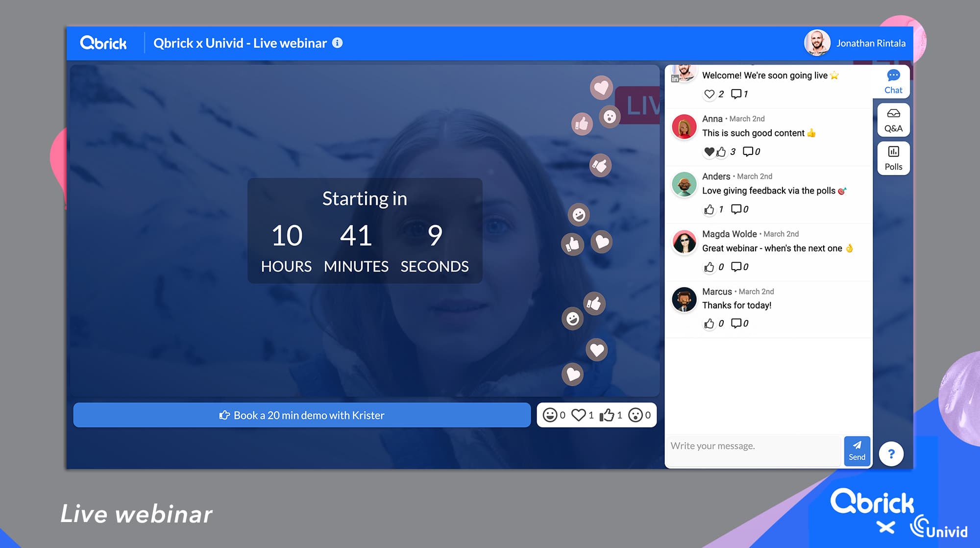Screen dimensions: 980x548
Task: Click Jonathan Rintala's profile avatar
Action: coord(817,43)
